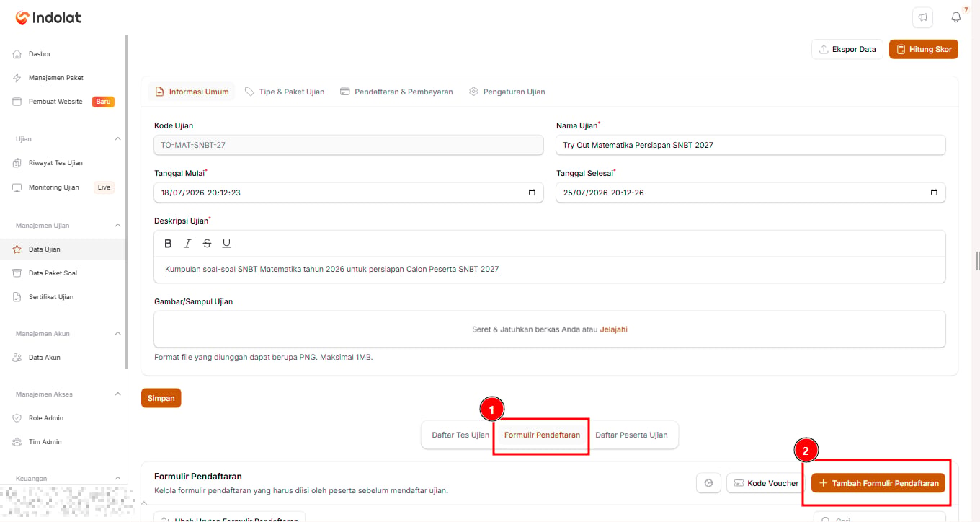Switch to Tipe & Paket Ujian tab
980x522 pixels.
click(x=285, y=92)
